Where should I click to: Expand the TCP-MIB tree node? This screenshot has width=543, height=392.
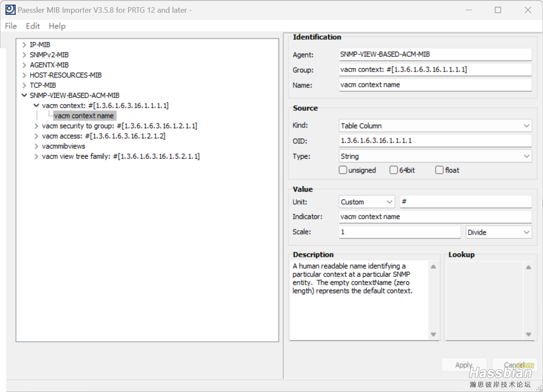coord(24,85)
